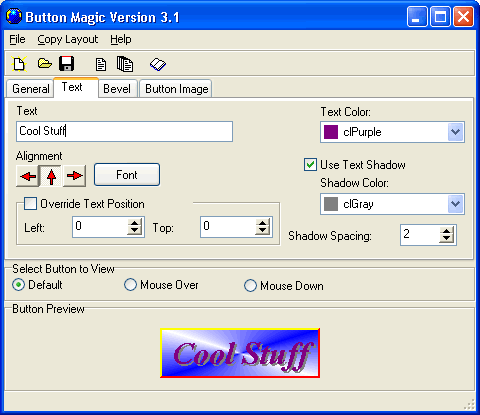This screenshot has width=480, height=415.
Task: Open the Copy Layout menu
Action: 67,39
